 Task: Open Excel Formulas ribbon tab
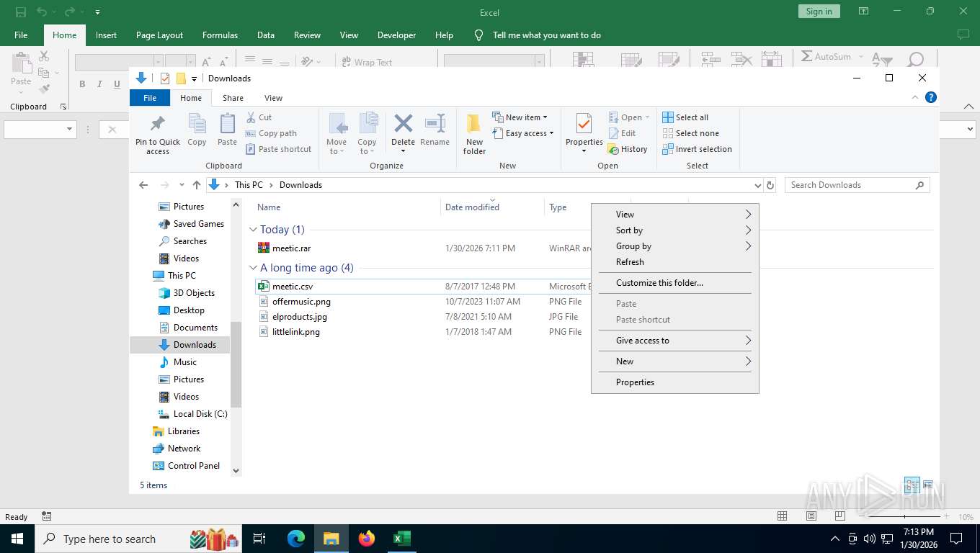[220, 35]
